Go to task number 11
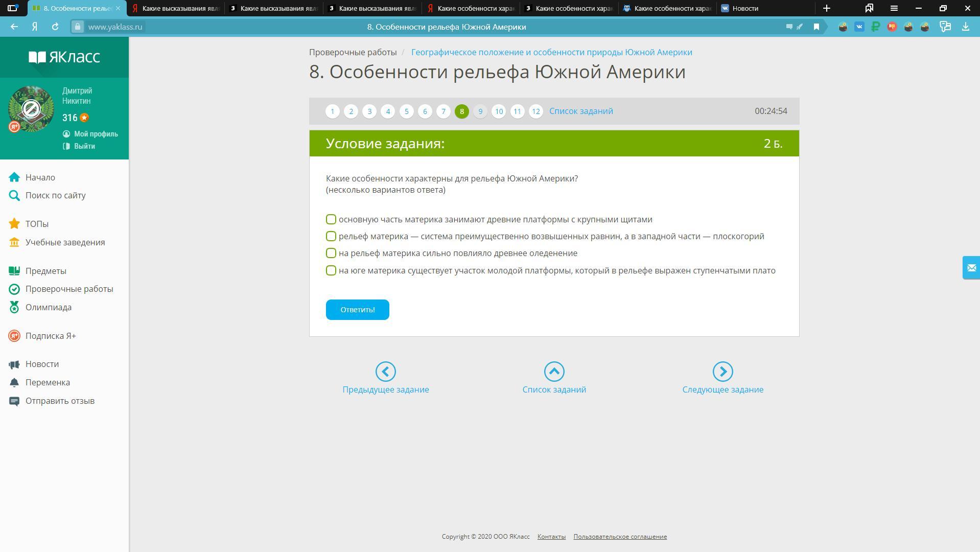The height and width of the screenshot is (552, 980). pos(518,111)
